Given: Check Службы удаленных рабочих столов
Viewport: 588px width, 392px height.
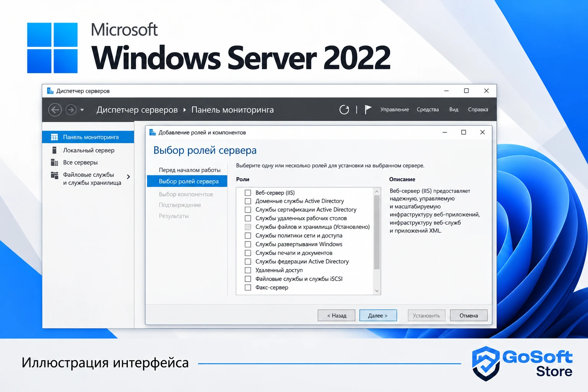Looking at the screenshot, I should [x=248, y=218].
